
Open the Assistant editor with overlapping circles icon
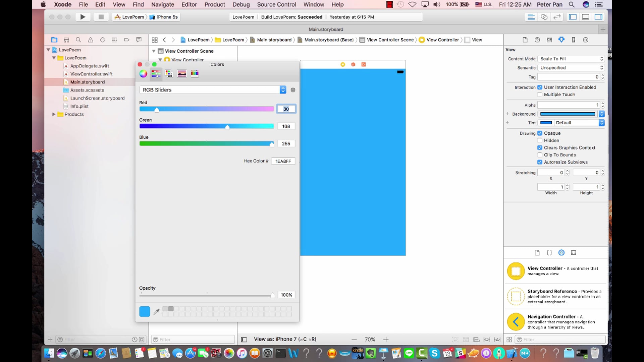tap(544, 17)
